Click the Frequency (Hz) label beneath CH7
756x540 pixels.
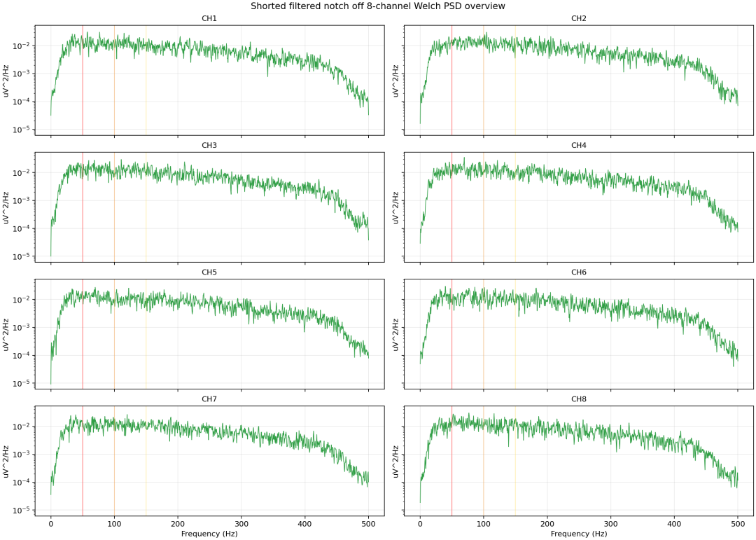tap(209, 534)
